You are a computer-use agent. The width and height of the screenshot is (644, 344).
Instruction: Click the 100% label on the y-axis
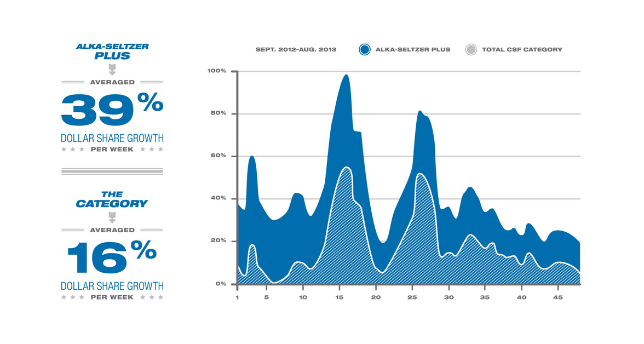(x=217, y=71)
